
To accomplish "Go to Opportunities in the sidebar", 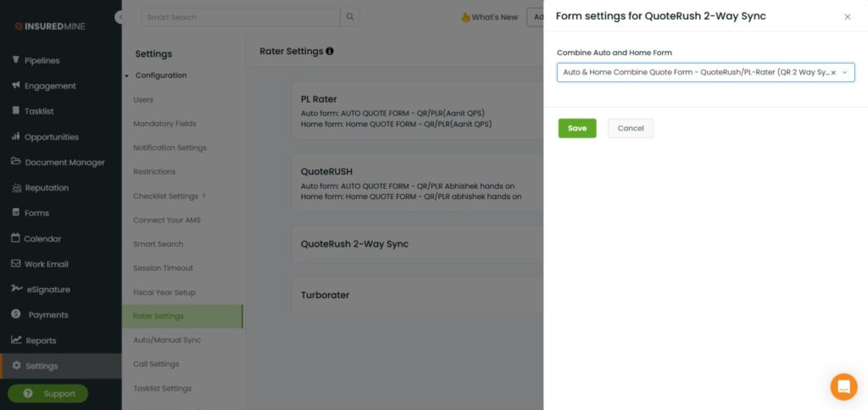I will coord(45,136).
